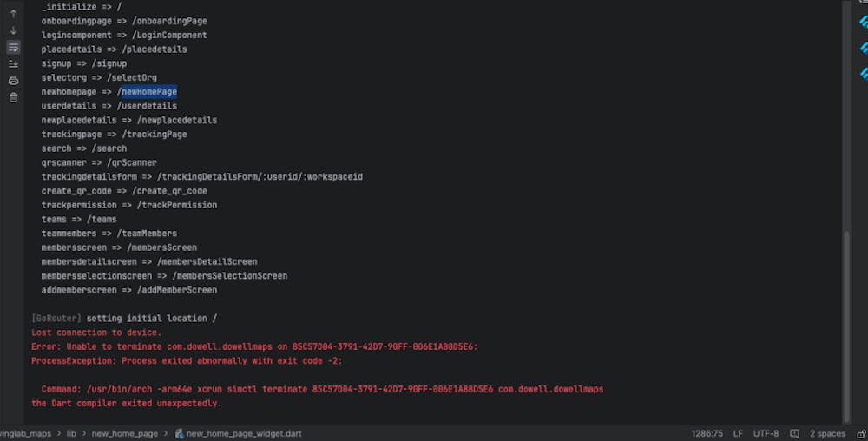Toggle Scroll to End in console

point(13,63)
